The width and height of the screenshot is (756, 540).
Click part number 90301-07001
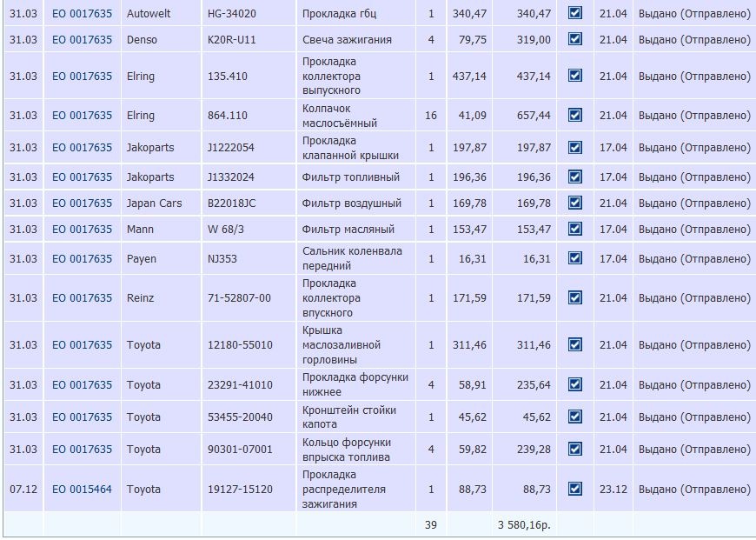tap(240, 450)
